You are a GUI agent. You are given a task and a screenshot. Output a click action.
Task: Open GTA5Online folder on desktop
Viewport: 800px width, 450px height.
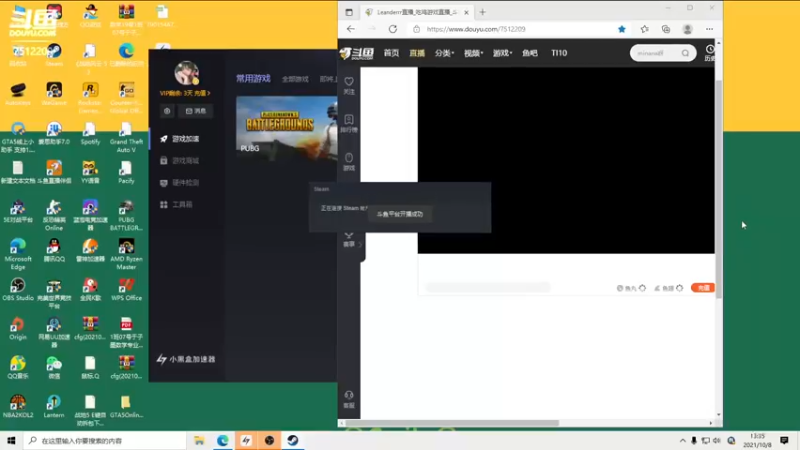point(127,406)
